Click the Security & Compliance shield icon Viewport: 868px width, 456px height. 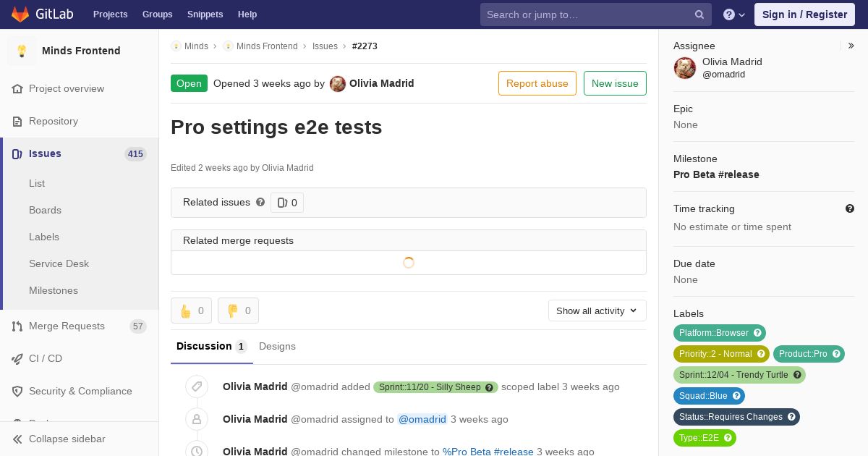pyautogui.click(x=17, y=392)
